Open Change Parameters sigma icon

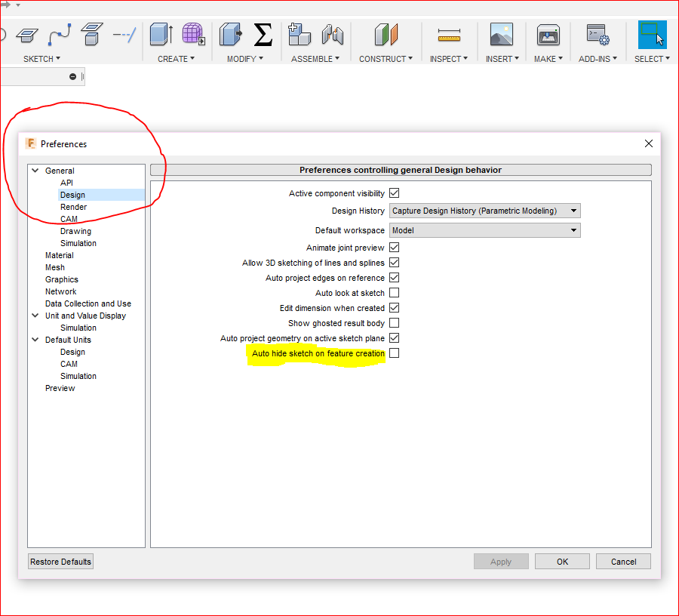[263, 35]
